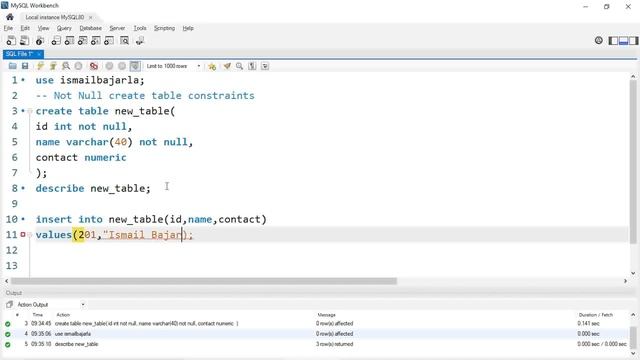Viewport: 640px width, 360px height.
Task: Create a new view toolbar icon
Action: tap(82, 40)
